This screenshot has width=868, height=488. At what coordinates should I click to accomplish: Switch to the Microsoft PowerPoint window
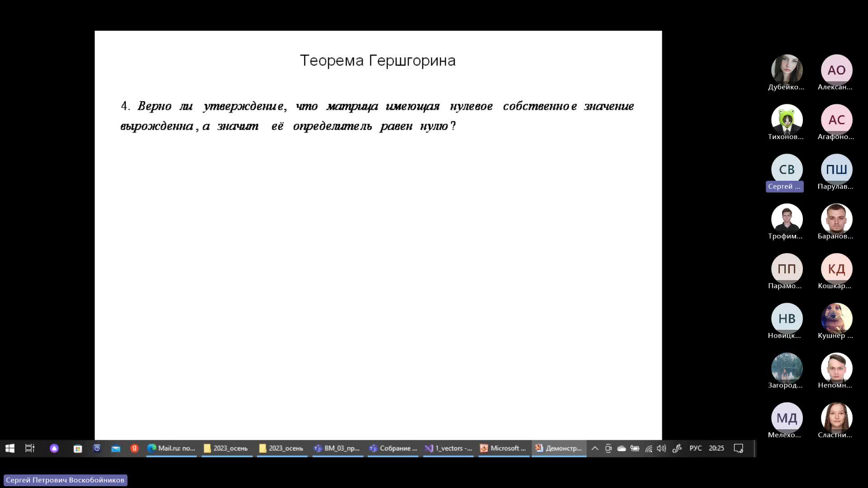click(504, 448)
